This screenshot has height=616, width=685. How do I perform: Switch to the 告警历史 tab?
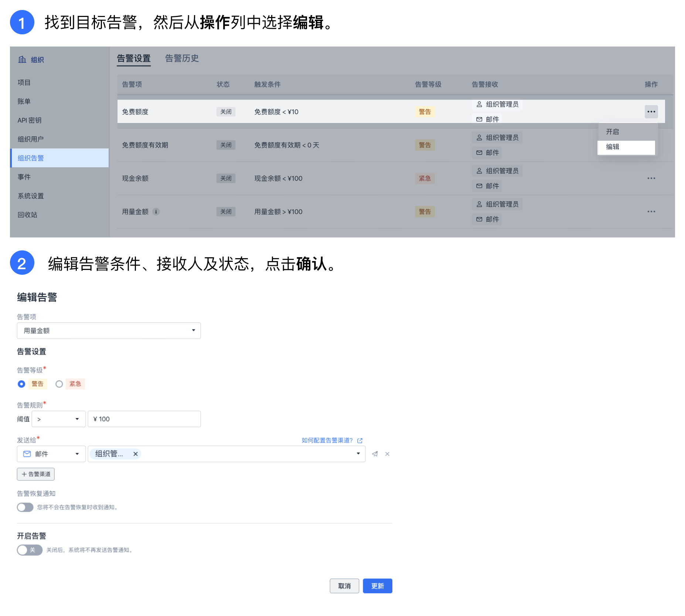182,58
